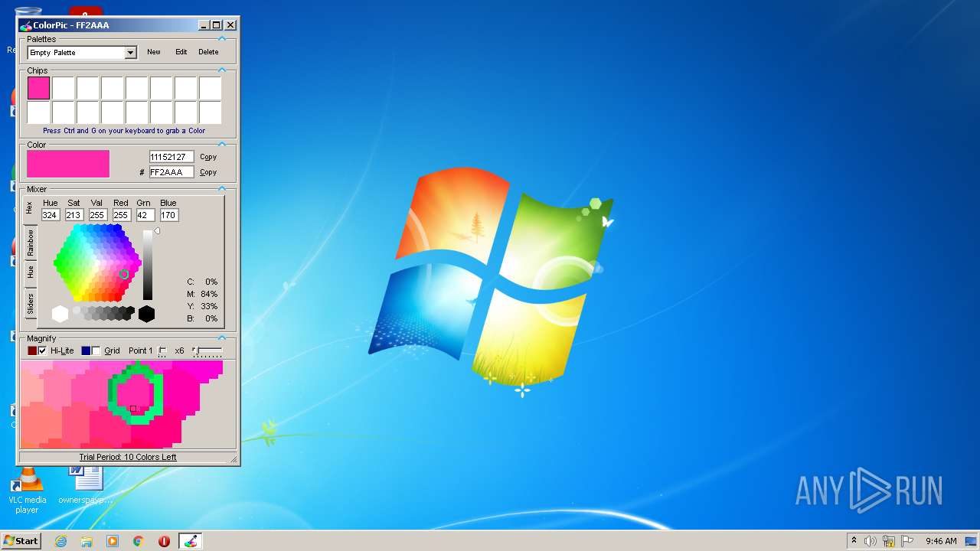Image resolution: width=980 pixels, height=551 pixels.
Task: Click the M: 84% magenta value
Action: (x=202, y=294)
